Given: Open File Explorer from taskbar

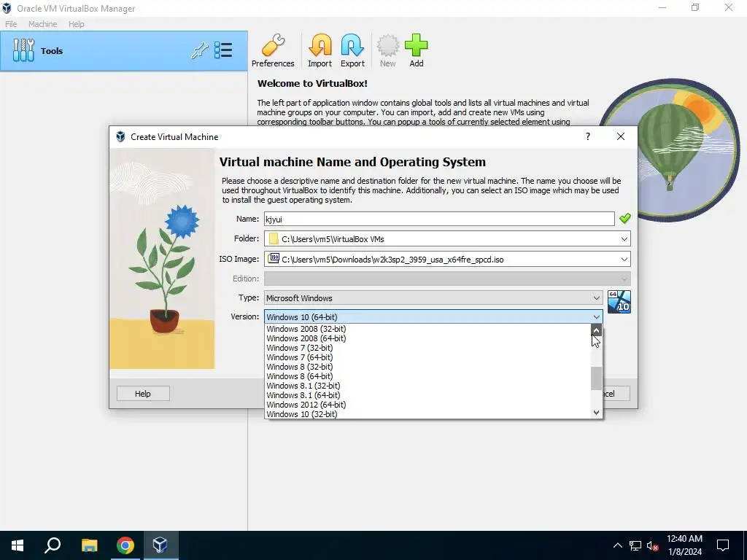Looking at the screenshot, I should coord(89,545).
